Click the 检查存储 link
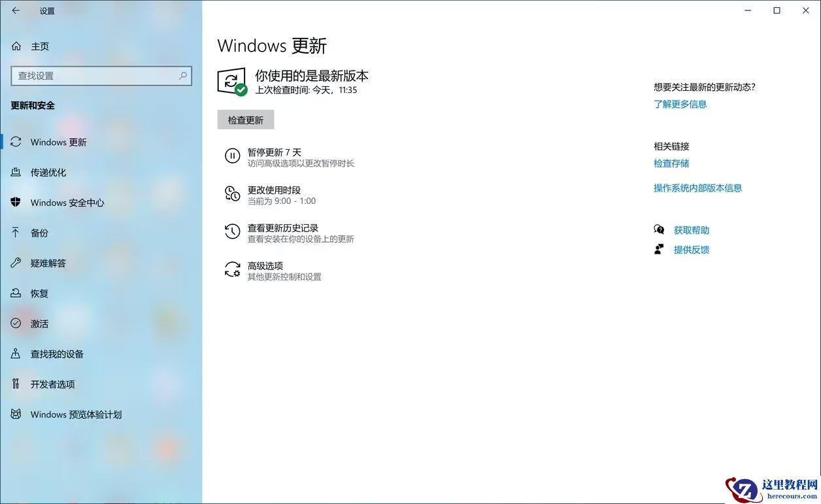The height and width of the screenshot is (504, 821). tap(671, 163)
